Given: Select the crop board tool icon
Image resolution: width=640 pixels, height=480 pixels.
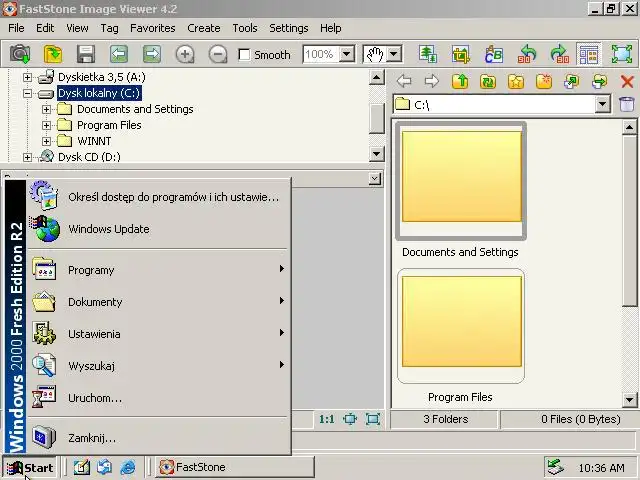Looking at the screenshot, I should [461, 54].
